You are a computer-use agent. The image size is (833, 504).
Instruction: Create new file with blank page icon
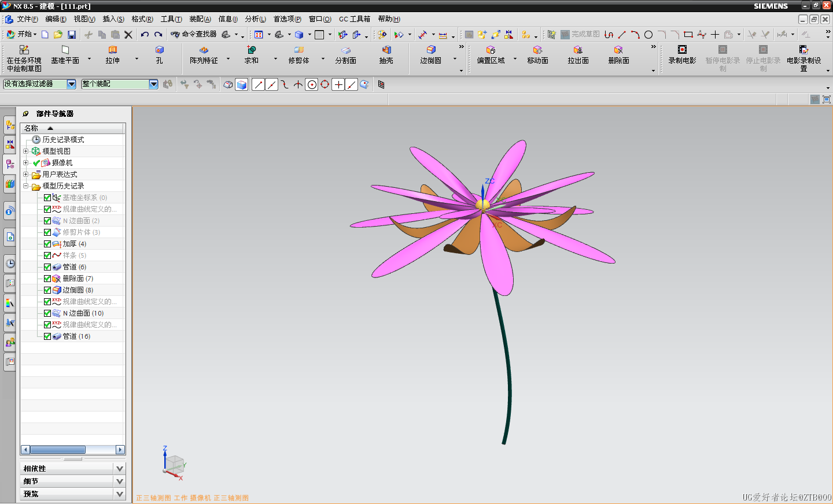tap(45, 35)
